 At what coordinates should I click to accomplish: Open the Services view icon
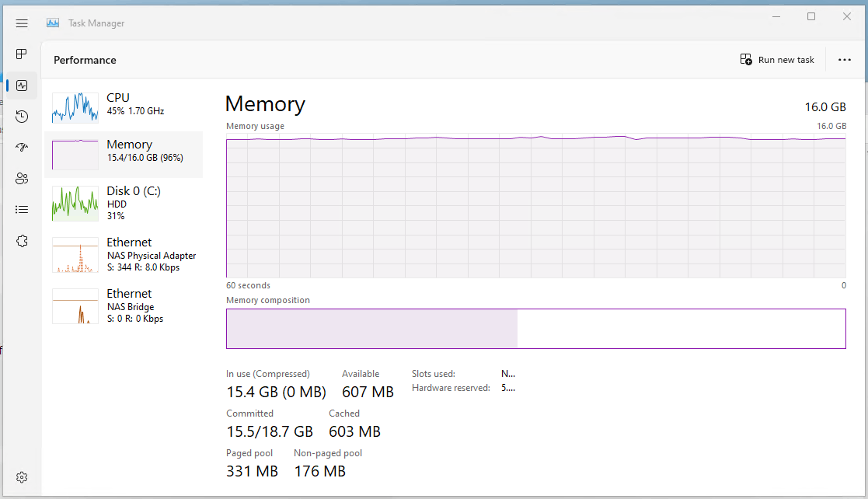tap(21, 240)
